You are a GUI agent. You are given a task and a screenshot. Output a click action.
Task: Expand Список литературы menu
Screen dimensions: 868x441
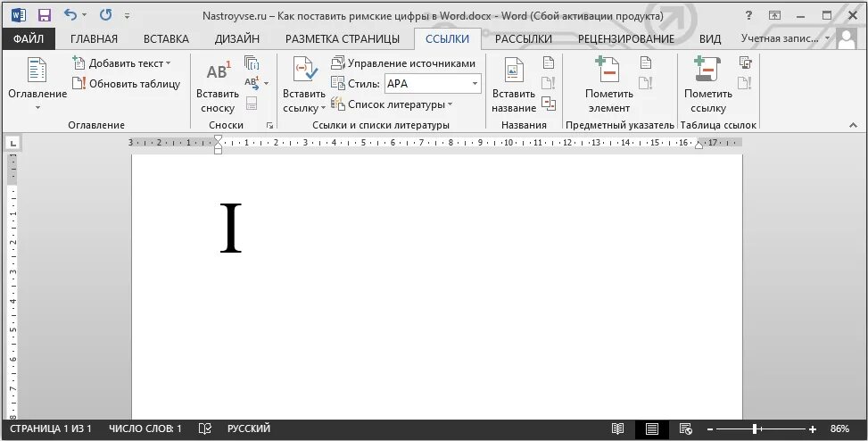(x=392, y=104)
